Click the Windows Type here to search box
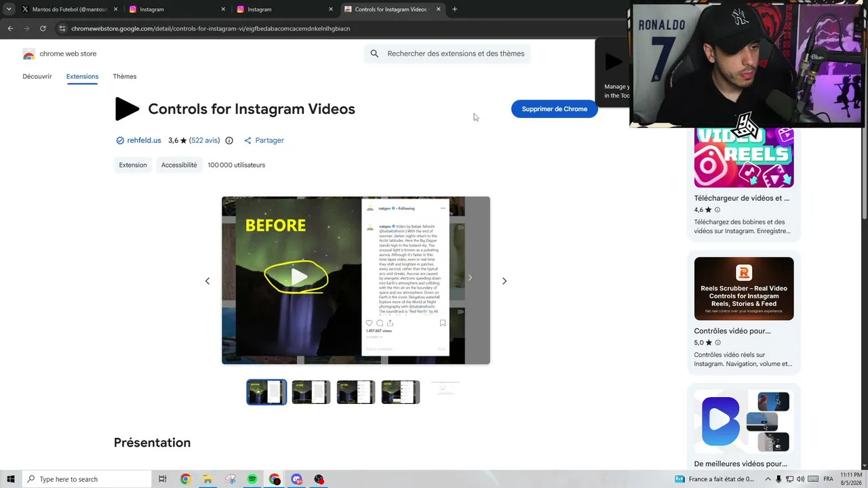Viewport: 868px width, 488px height. tap(87, 479)
